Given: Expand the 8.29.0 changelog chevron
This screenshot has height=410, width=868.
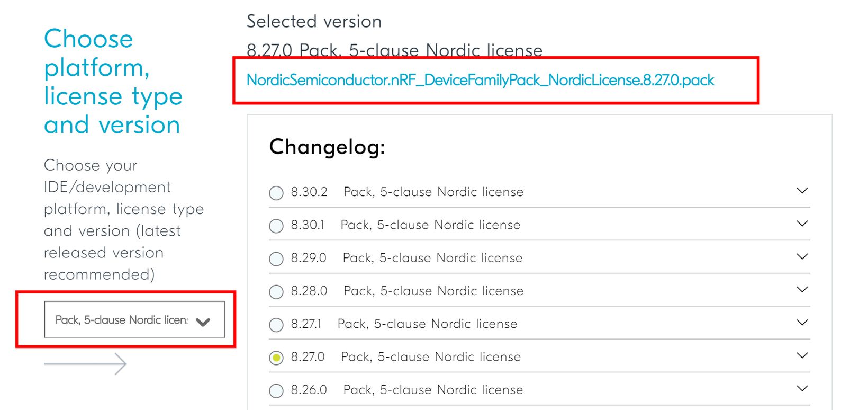Looking at the screenshot, I should (x=802, y=256).
